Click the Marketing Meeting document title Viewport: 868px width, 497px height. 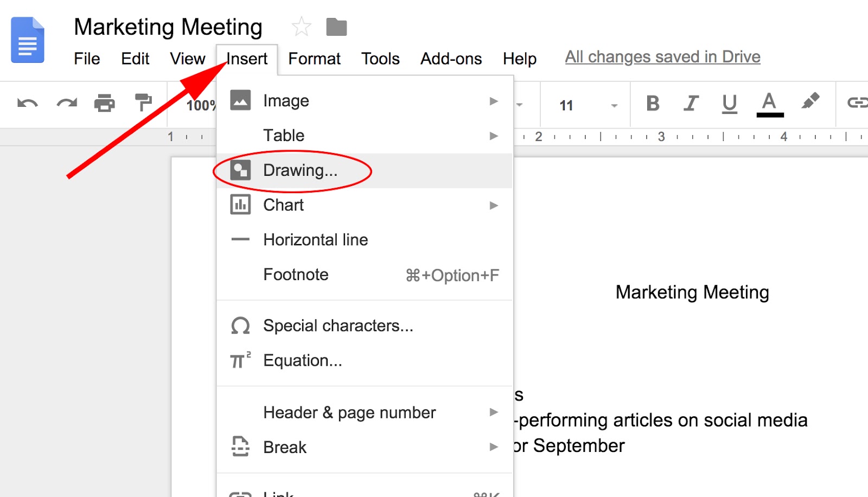[168, 27]
